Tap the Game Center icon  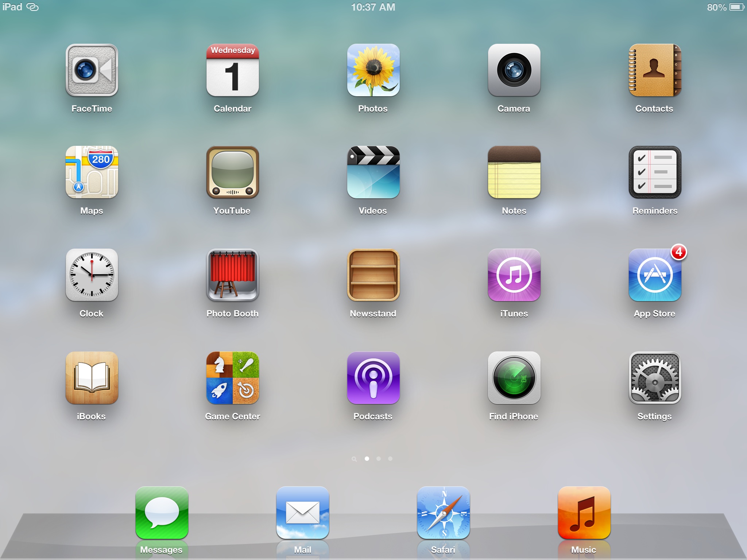pyautogui.click(x=232, y=378)
